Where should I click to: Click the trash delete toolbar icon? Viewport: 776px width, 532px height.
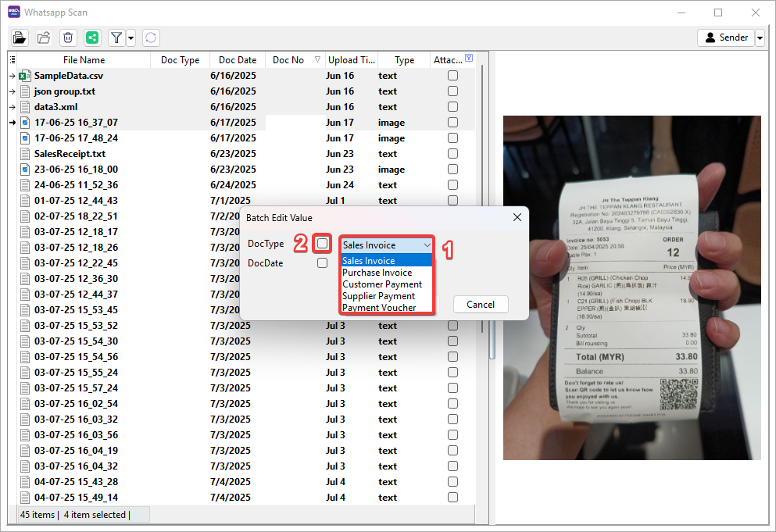[68, 37]
